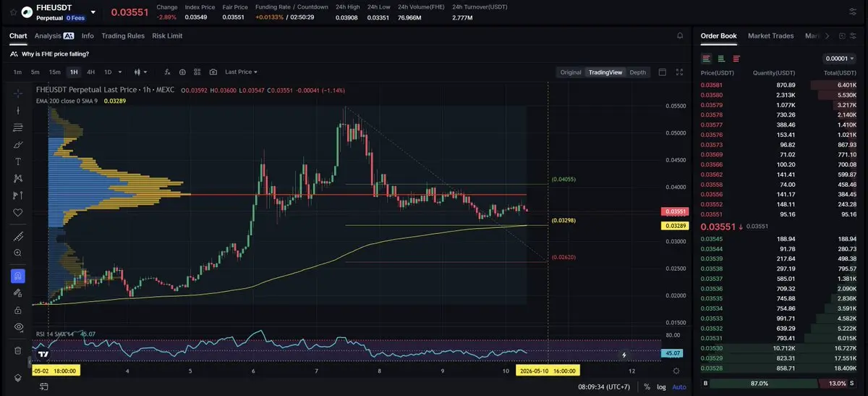This screenshot has height=396, width=868.
Task: Open the heart favorites icons tool
Action: (18, 213)
